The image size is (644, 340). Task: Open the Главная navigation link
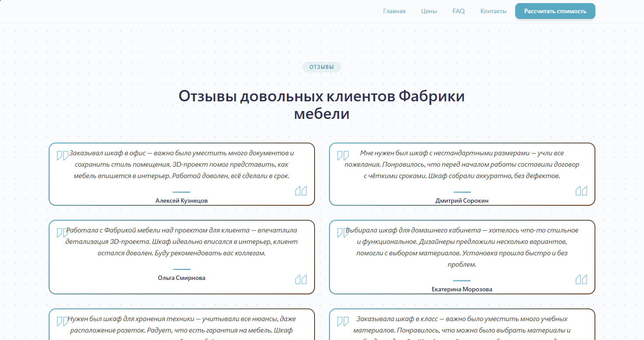click(394, 11)
